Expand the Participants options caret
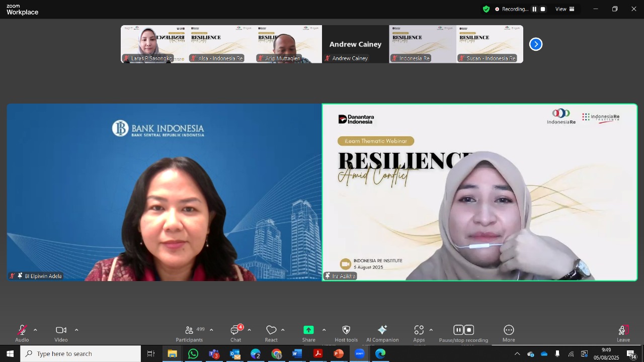This screenshot has height=362, width=644. click(x=211, y=330)
